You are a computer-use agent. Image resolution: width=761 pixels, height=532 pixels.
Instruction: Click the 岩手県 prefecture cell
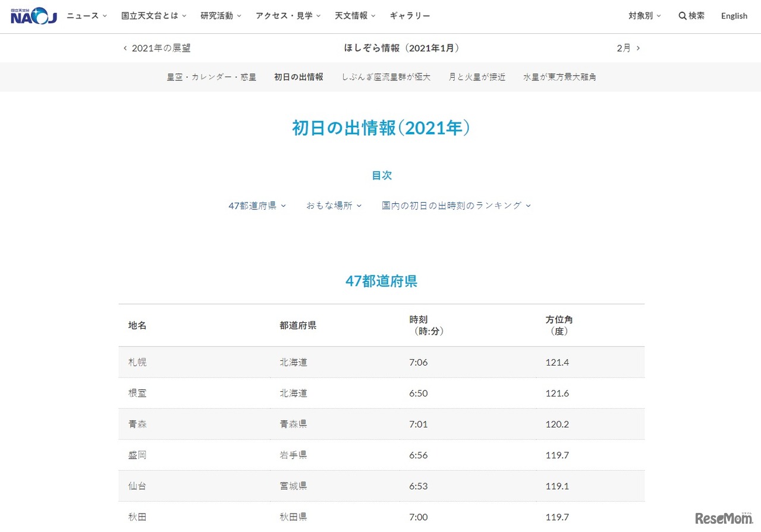click(294, 455)
